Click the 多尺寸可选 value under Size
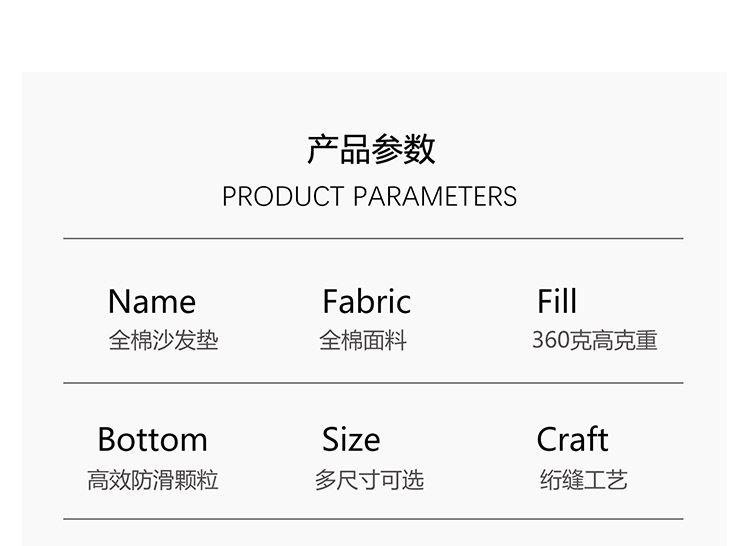Screen dimensions: 750x546 click(x=369, y=480)
